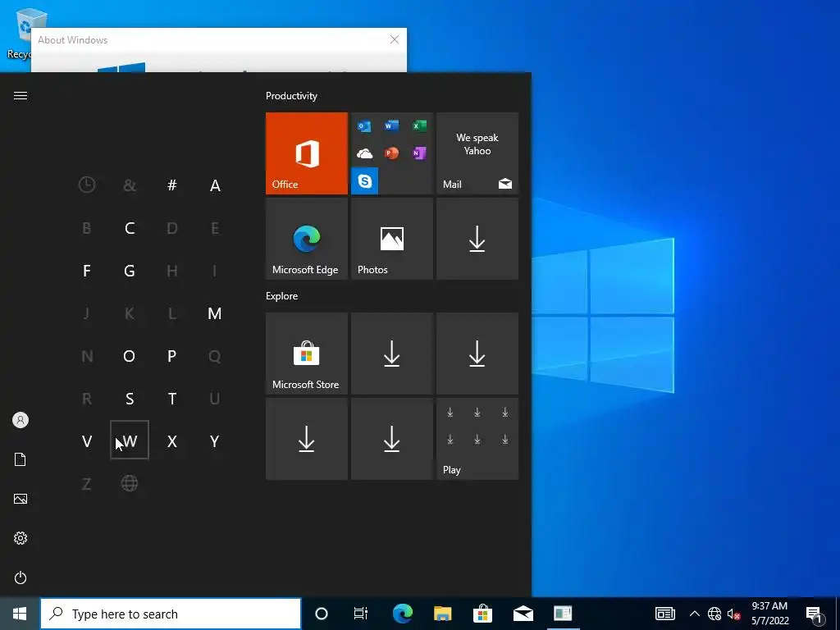Open the Documents icon in Start sidebar
Image resolution: width=840 pixels, height=630 pixels.
(21, 459)
